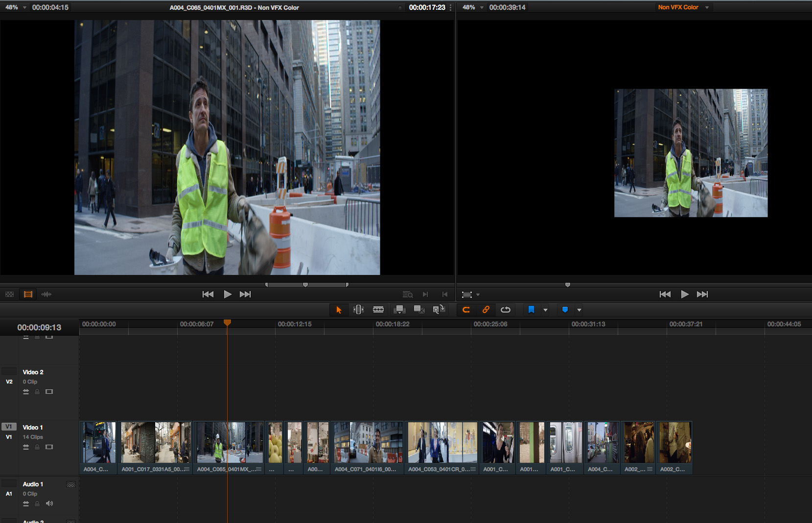Select the A004_C071_0401I6 timeline clip
Image resolution: width=812 pixels, height=523 pixels.
pyautogui.click(x=368, y=448)
